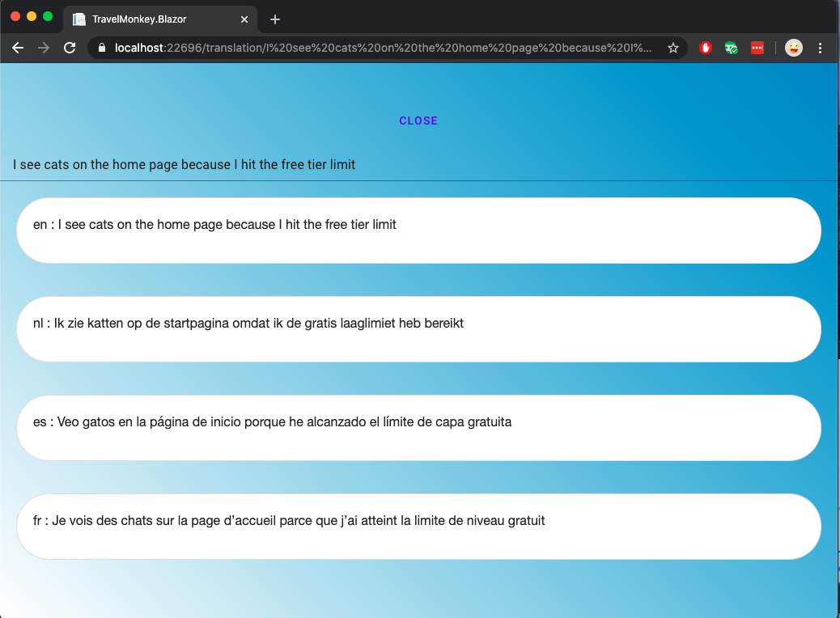Open the green translate extension icon
Screen dimensions: 840x618
[x=732, y=49]
